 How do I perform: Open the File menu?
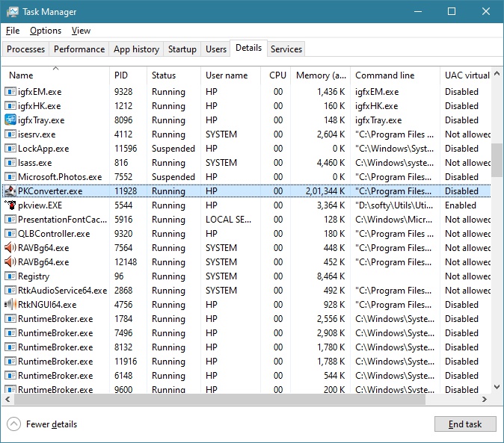click(x=12, y=31)
